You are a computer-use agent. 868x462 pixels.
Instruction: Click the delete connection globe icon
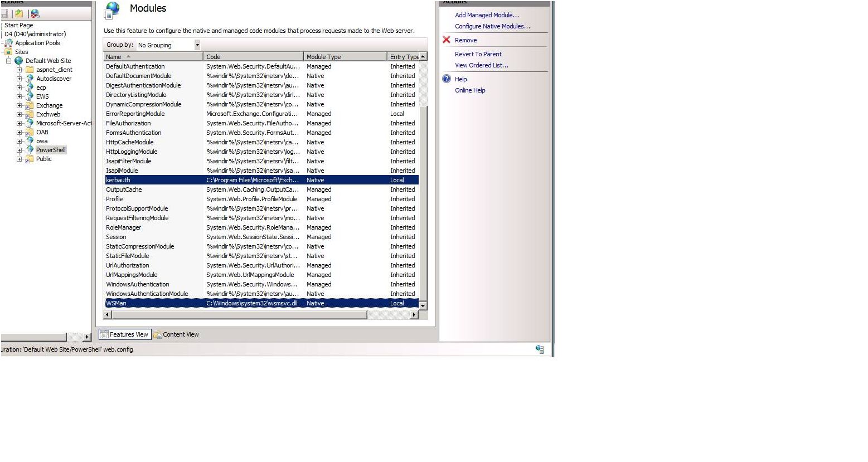click(x=35, y=13)
